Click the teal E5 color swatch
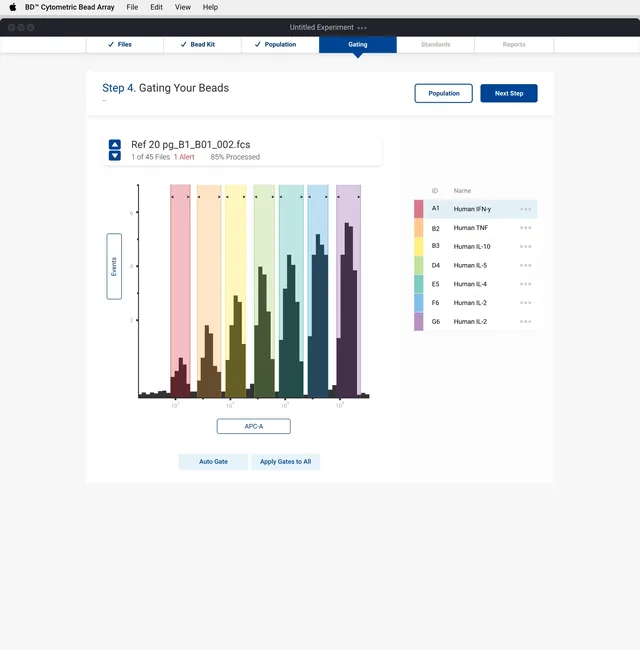This screenshot has height=650, width=640. 419,284
